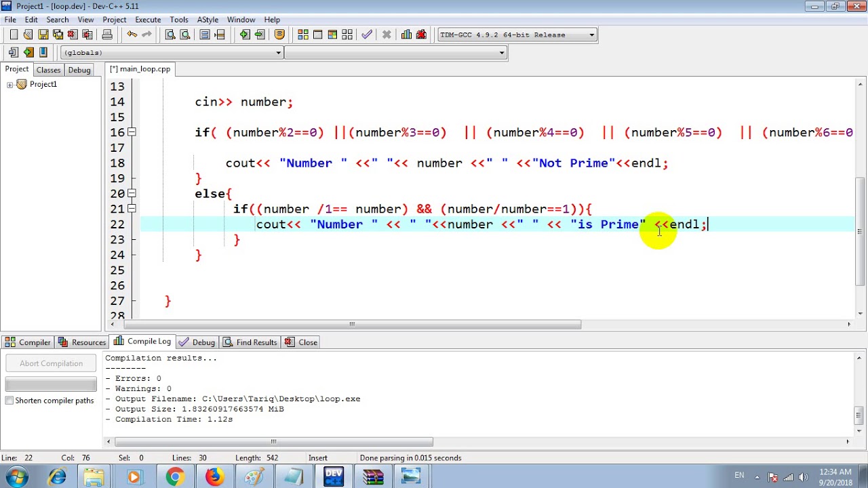The height and width of the screenshot is (488, 868).
Task: Click 'Output Size' line in compile log
Action: coord(194,409)
